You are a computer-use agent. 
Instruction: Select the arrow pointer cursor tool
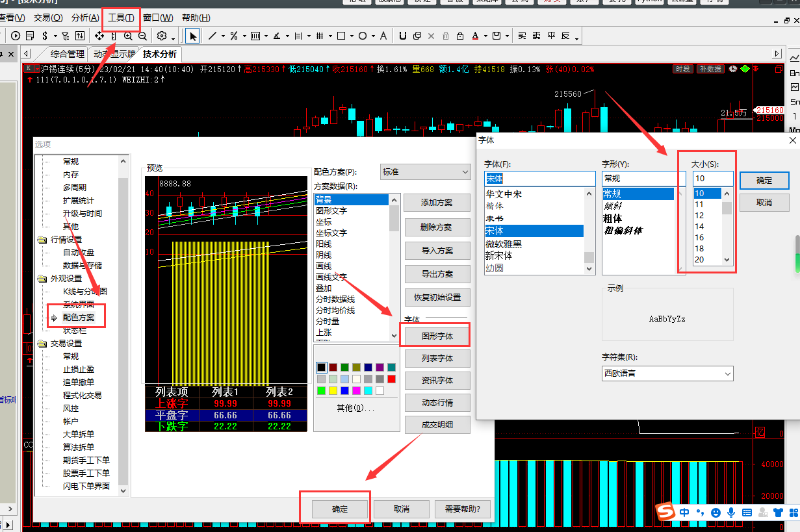tap(193, 36)
